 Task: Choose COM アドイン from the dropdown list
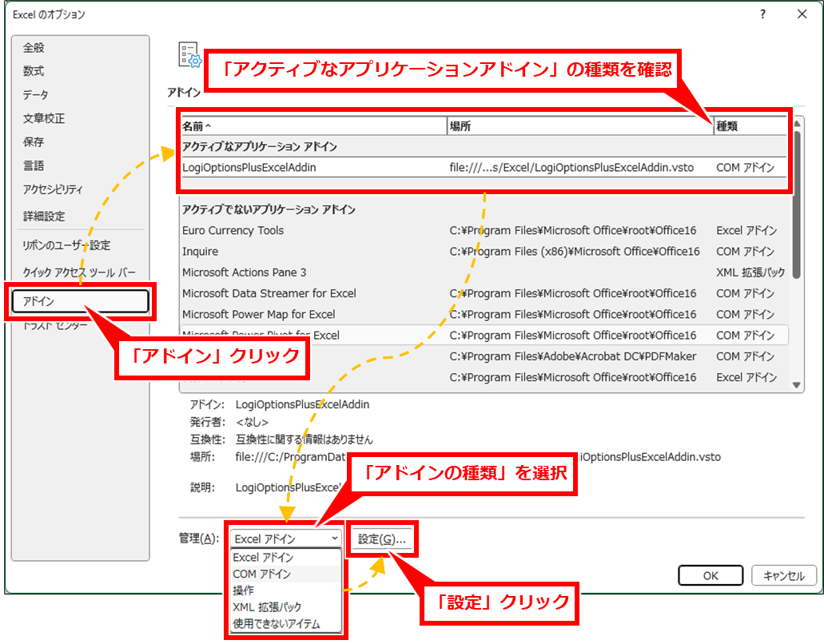tap(262, 574)
